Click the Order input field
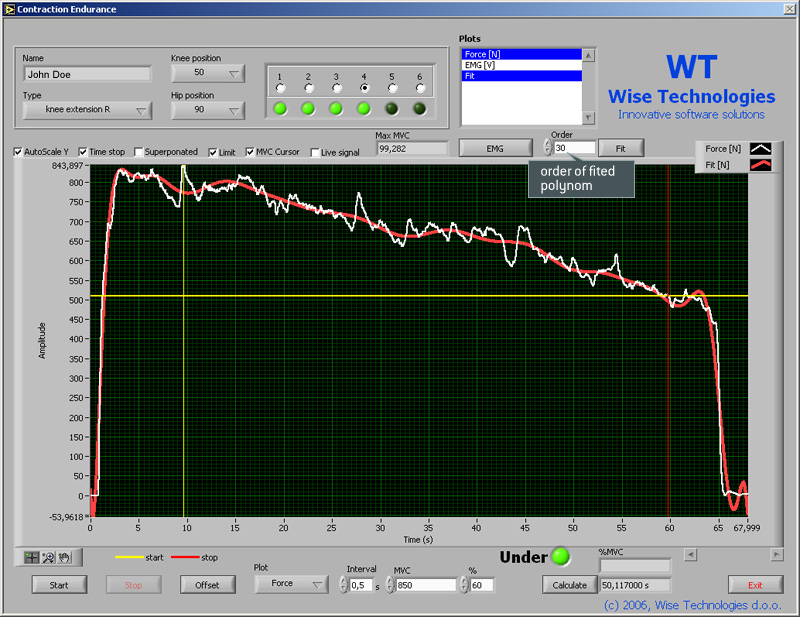 pyautogui.click(x=574, y=147)
